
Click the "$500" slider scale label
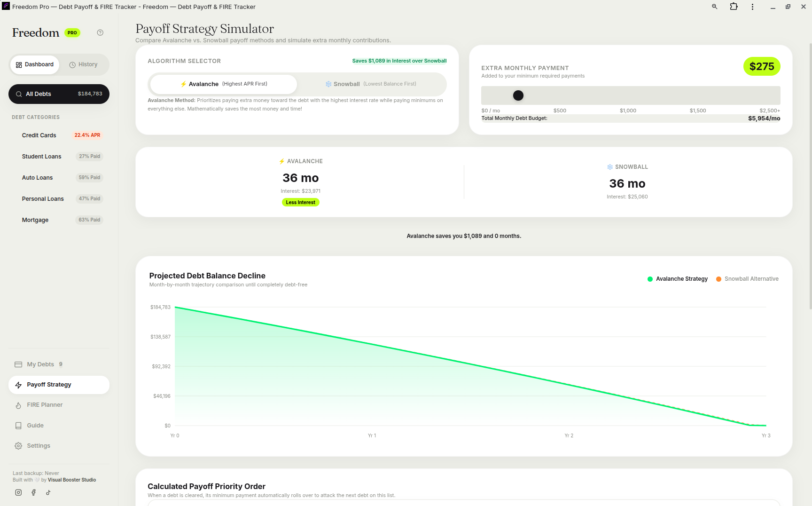560,111
